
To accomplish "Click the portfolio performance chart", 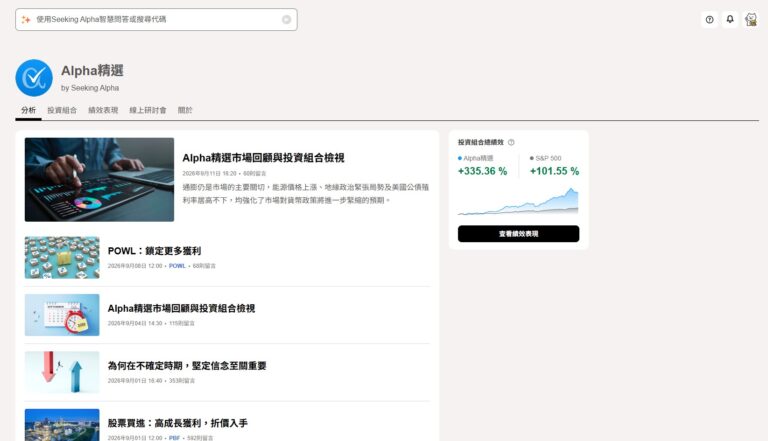I will (x=518, y=201).
